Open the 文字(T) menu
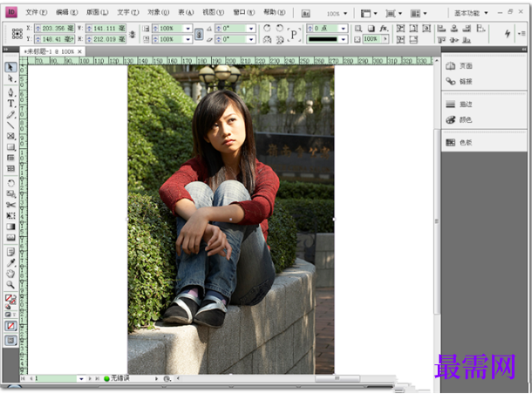This screenshot has width=532, height=394. click(128, 12)
